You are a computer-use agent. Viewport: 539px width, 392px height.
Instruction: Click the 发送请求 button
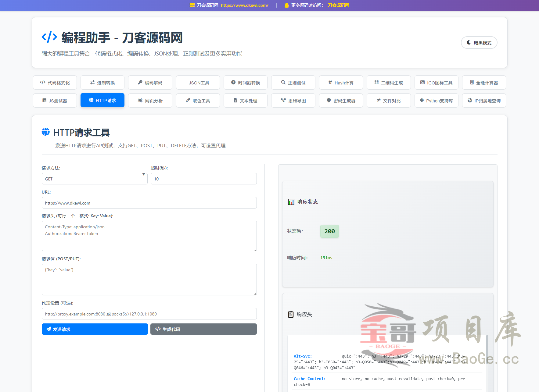click(95, 329)
